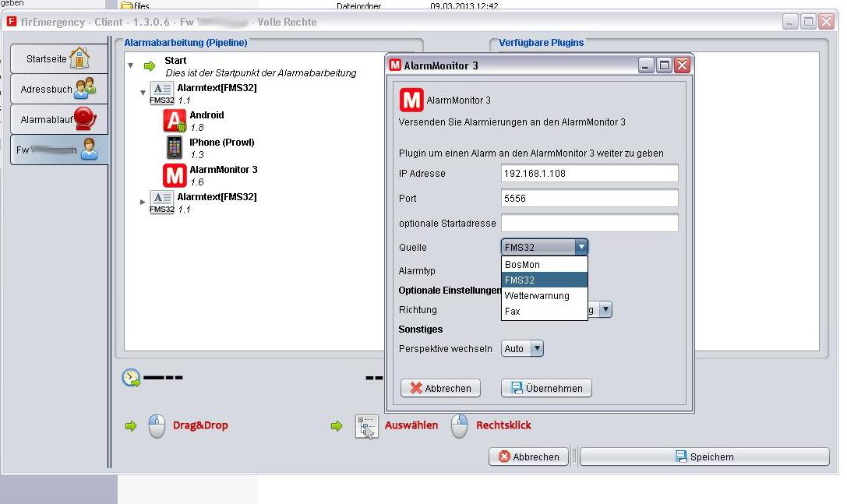Open the Alarmablauf sidebar tab

pos(59,119)
